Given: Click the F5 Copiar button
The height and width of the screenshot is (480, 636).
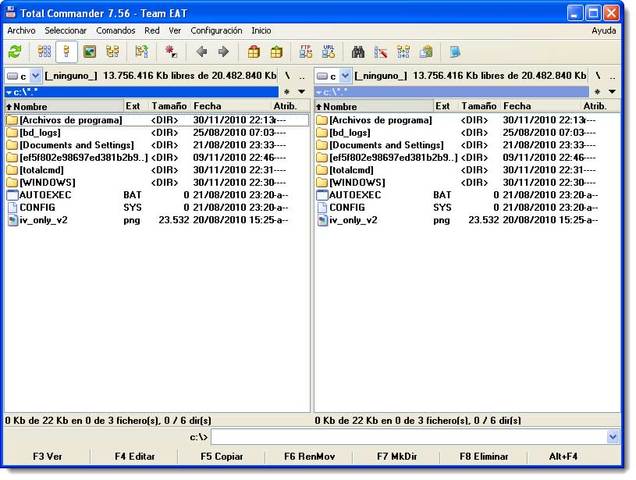Looking at the screenshot, I should (222, 456).
